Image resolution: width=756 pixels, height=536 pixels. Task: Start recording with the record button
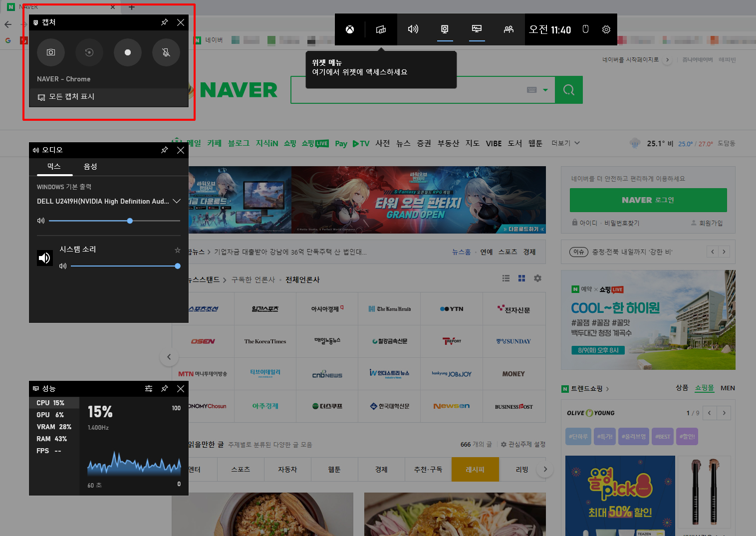(x=128, y=52)
